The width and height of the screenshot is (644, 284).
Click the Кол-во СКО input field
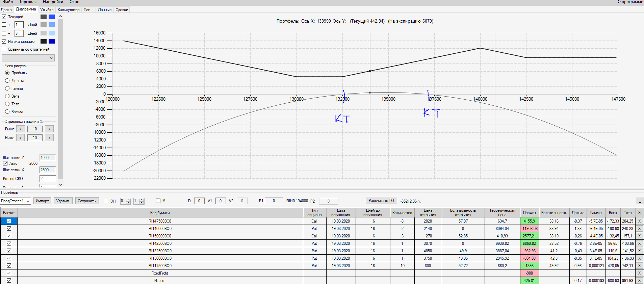48,179
